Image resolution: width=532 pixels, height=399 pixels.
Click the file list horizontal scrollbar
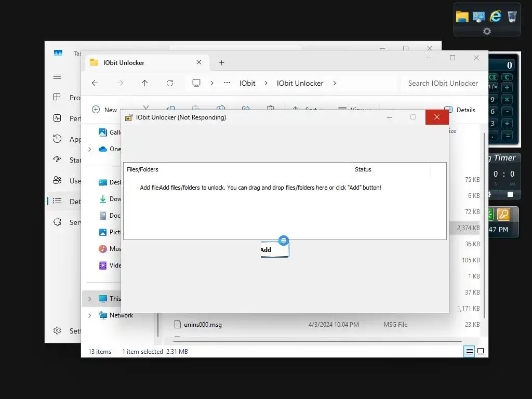point(317,341)
